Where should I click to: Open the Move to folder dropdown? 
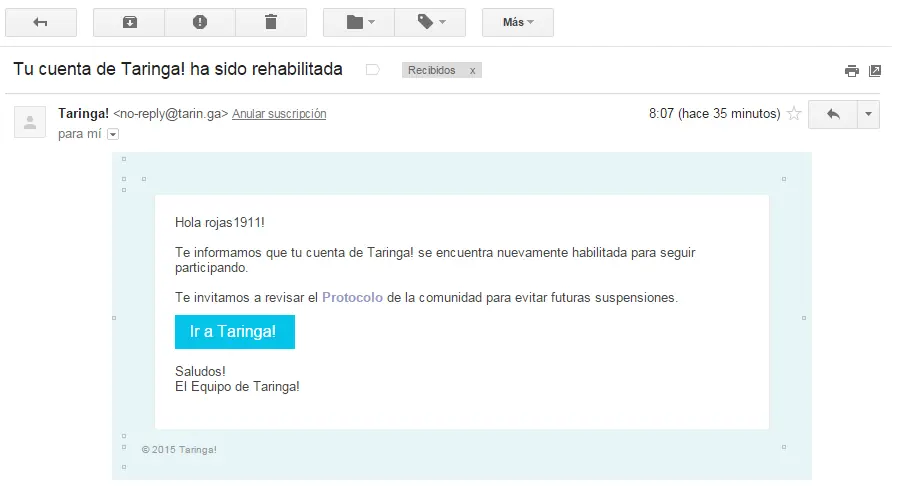pos(359,22)
